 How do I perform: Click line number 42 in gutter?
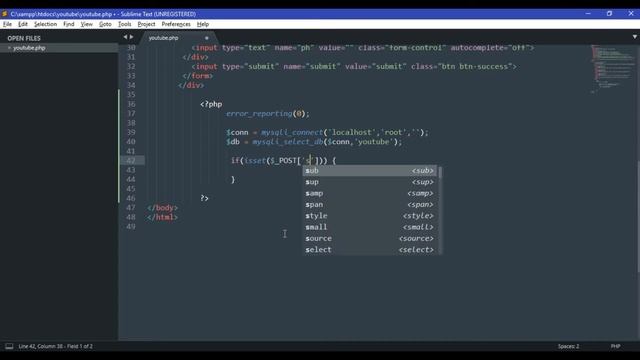[x=131, y=160]
